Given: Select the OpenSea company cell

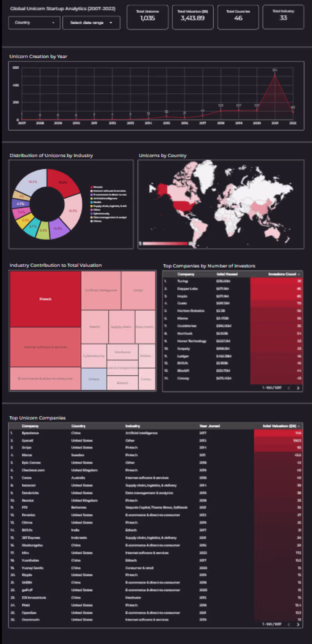Looking at the screenshot, I should [29, 612].
